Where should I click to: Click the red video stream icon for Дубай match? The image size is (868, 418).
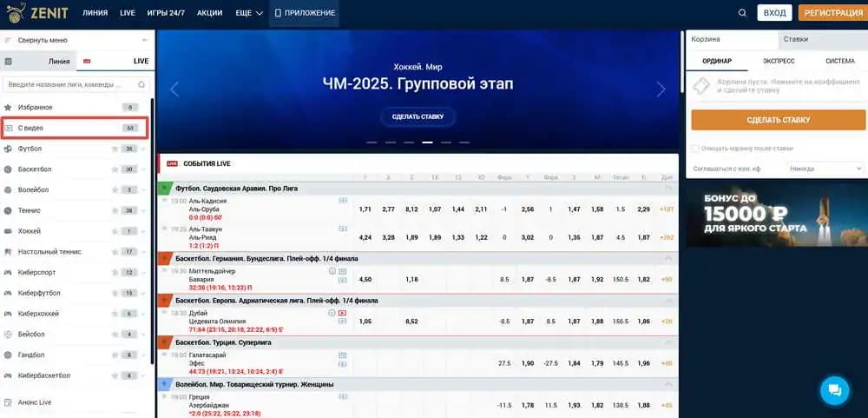pos(343,313)
